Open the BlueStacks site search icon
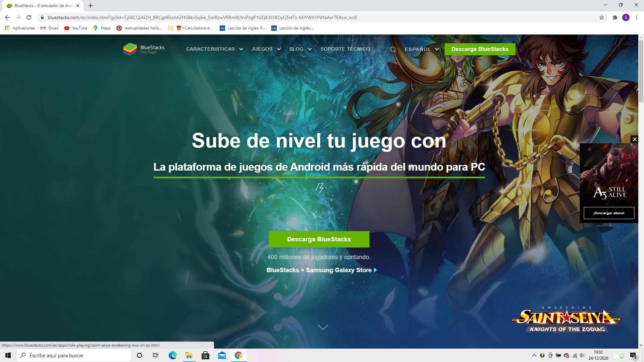This screenshot has width=644, height=362. click(x=393, y=49)
